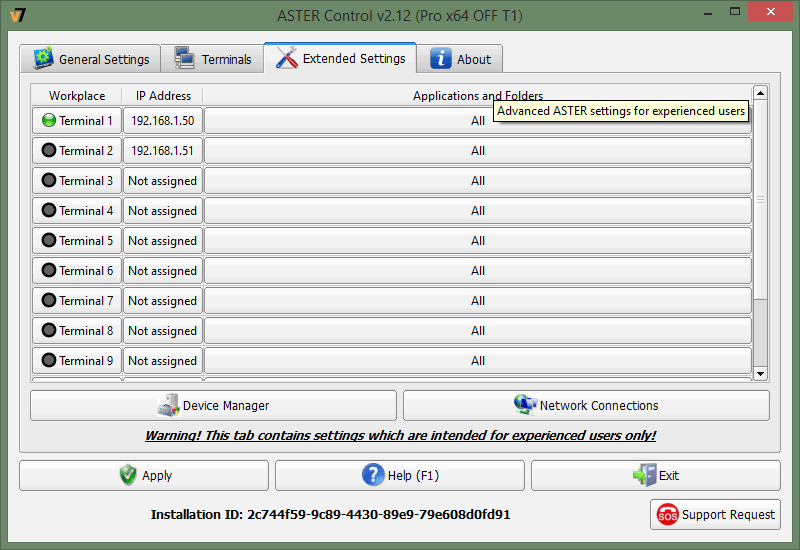800x550 pixels.
Task: Click the blue question mark Help icon
Action: tap(373, 475)
